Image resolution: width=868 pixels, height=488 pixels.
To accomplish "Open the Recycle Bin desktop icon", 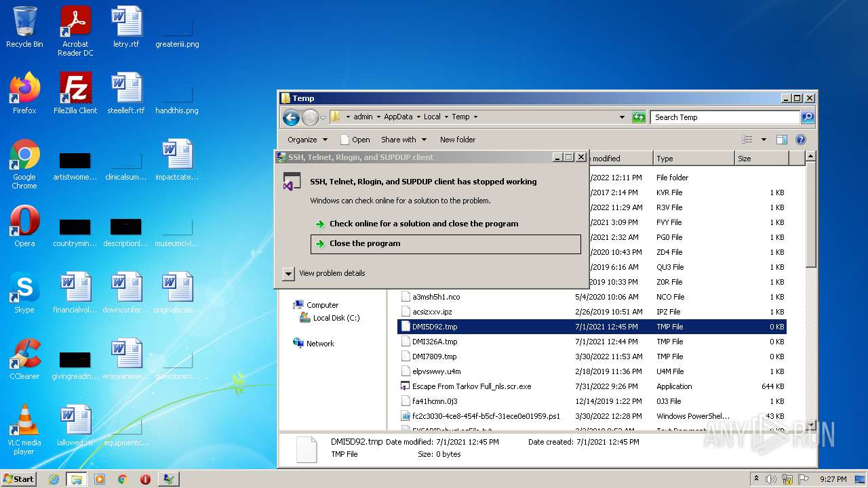I will [x=24, y=27].
